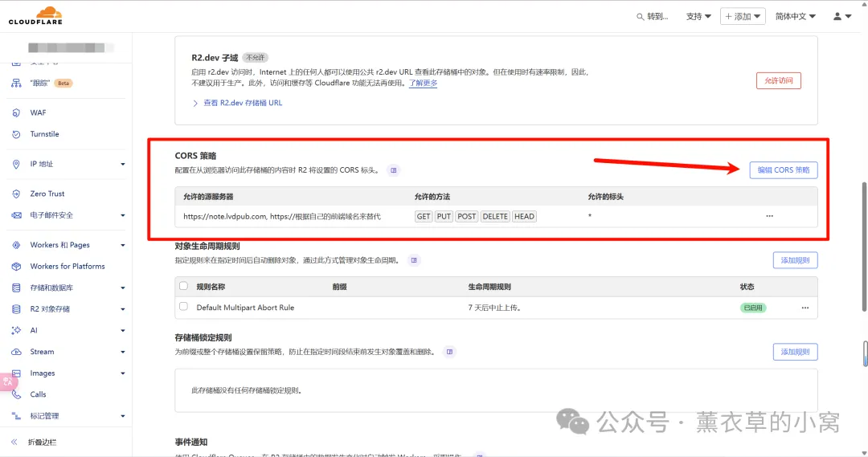Image resolution: width=868 pixels, height=457 pixels.
Task: Open Turnstile in the sidebar
Action: point(44,134)
